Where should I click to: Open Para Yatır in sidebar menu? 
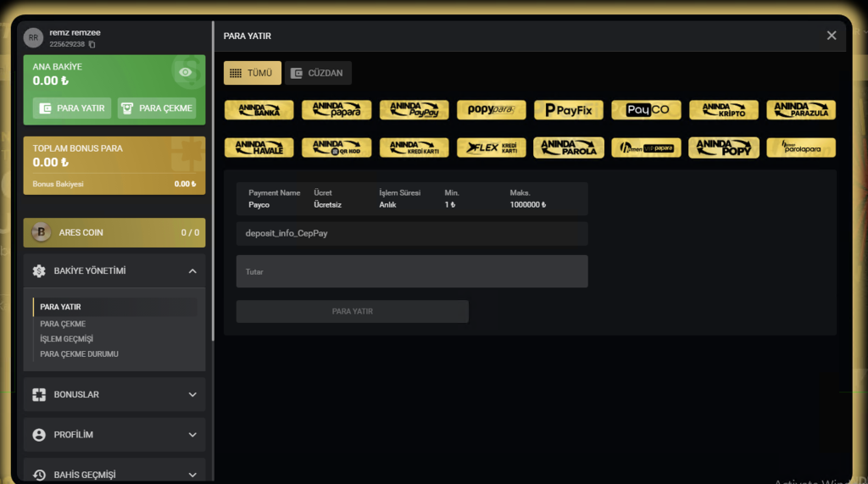coord(115,307)
